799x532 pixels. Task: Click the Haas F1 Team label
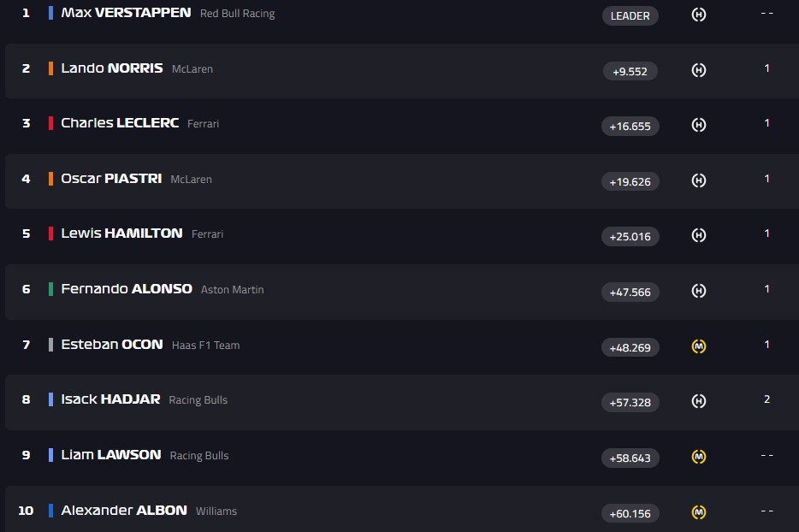[x=205, y=346]
